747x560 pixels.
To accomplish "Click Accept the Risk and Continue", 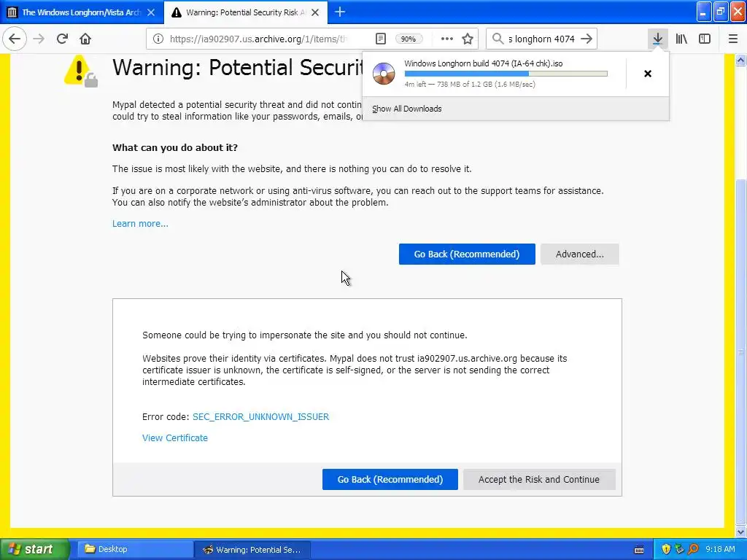I will [x=539, y=480].
